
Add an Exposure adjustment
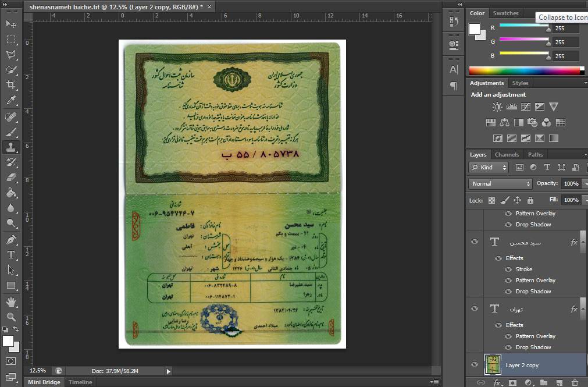(540, 107)
